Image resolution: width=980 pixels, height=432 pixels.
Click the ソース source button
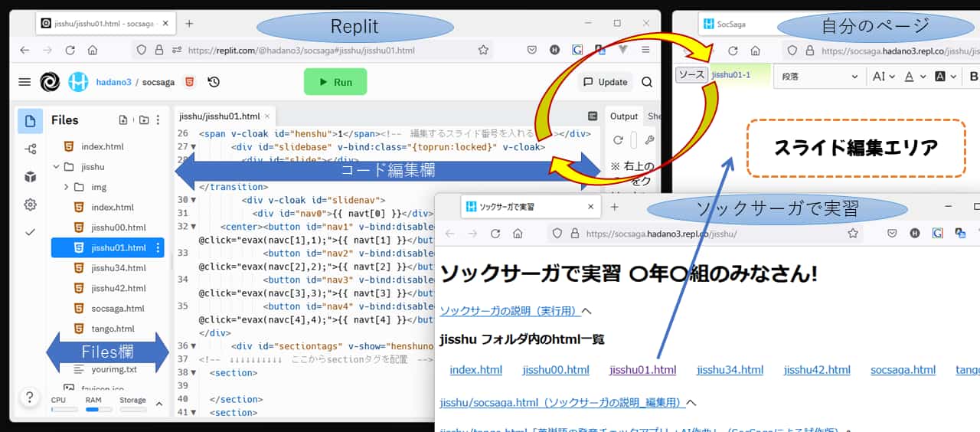coord(691,75)
